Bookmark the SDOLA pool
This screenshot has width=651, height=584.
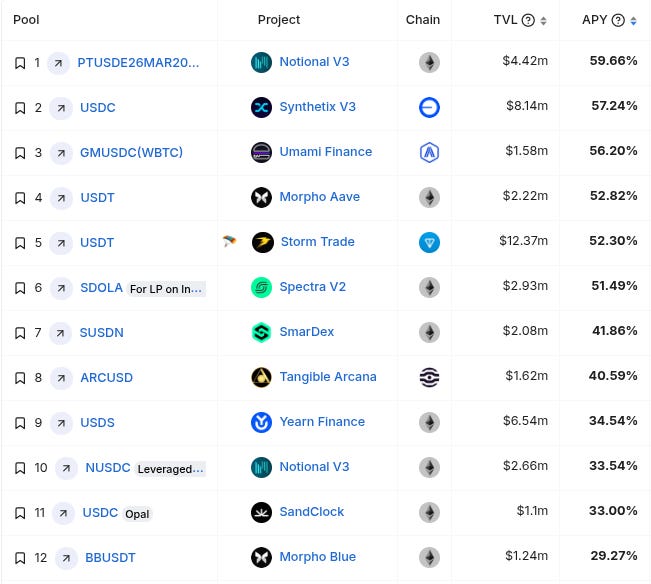click(x=20, y=288)
